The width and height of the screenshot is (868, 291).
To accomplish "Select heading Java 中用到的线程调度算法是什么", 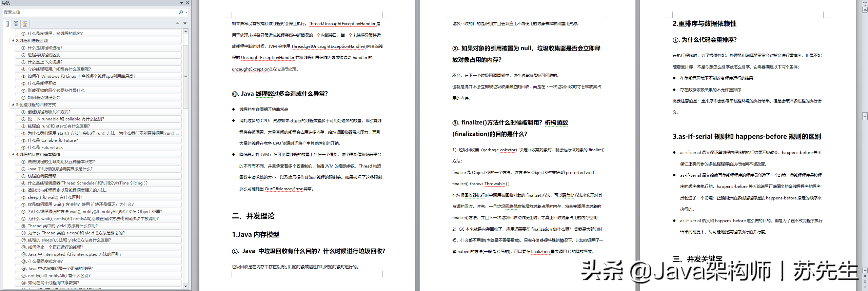I will pos(98,169).
